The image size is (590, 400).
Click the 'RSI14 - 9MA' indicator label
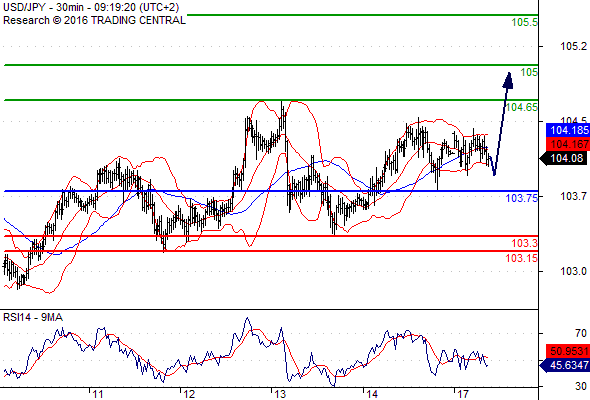[x=33, y=318]
